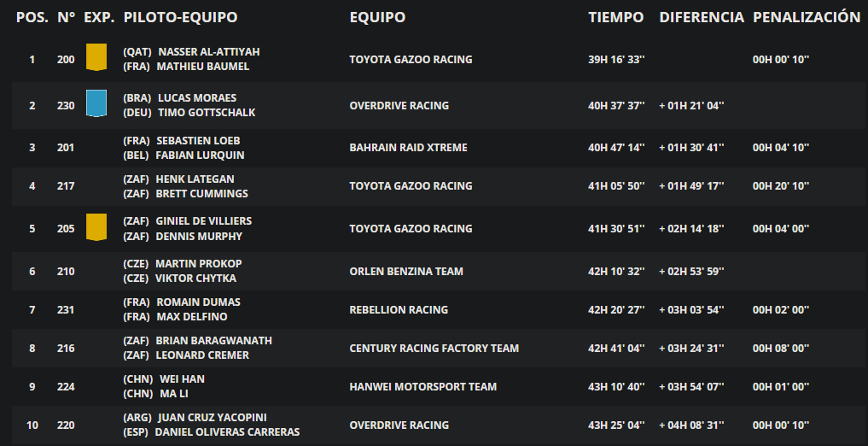Open Orlen Benzina Team entry
This screenshot has height=446, width=868.
pyautogui.click(x=406, y=271)
